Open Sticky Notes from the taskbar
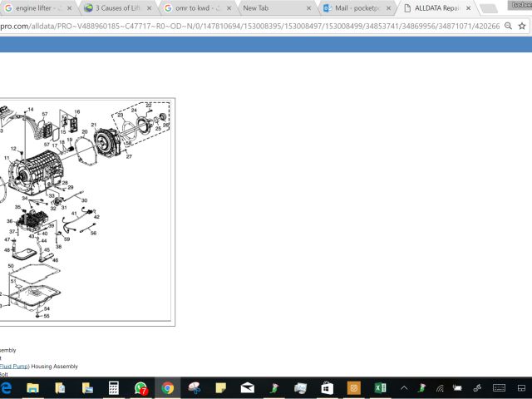 point(220,387)
